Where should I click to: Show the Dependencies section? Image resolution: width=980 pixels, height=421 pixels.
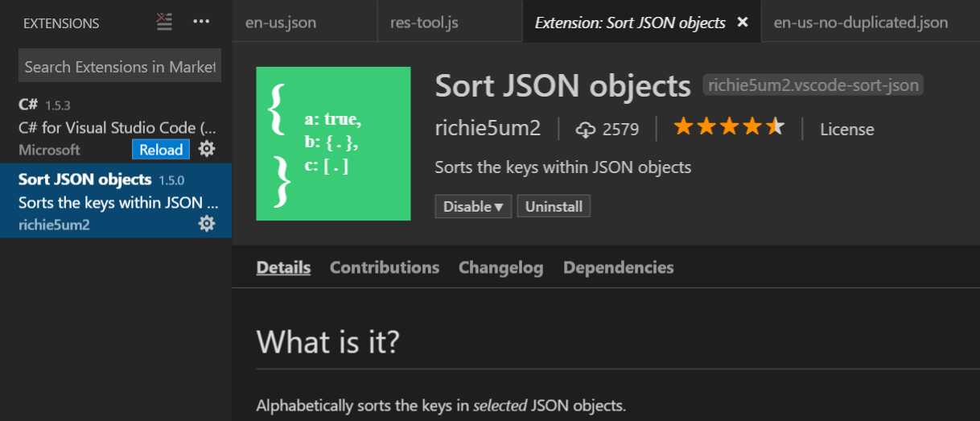[x=619, y=267]
